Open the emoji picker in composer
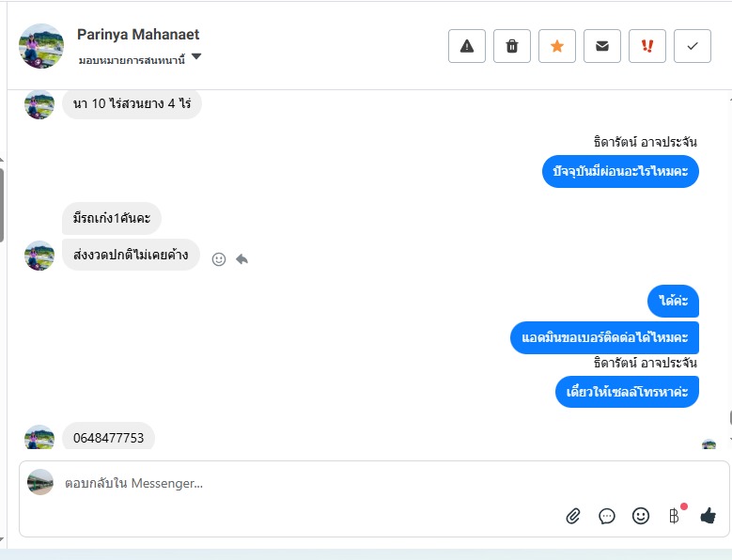The height and width of the screenshot is (560, 732). pyautogui.click(x=641, y=516)
